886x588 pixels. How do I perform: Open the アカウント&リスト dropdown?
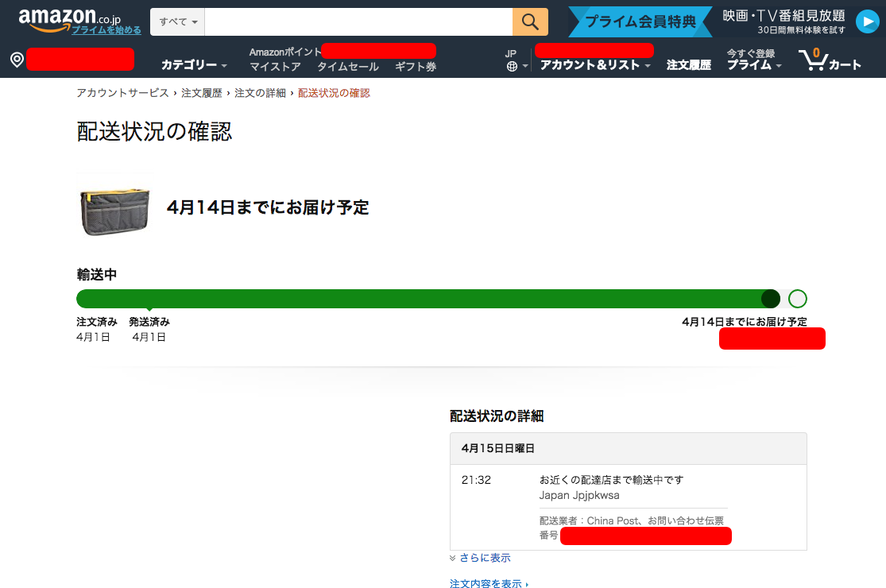pos(594,64)
